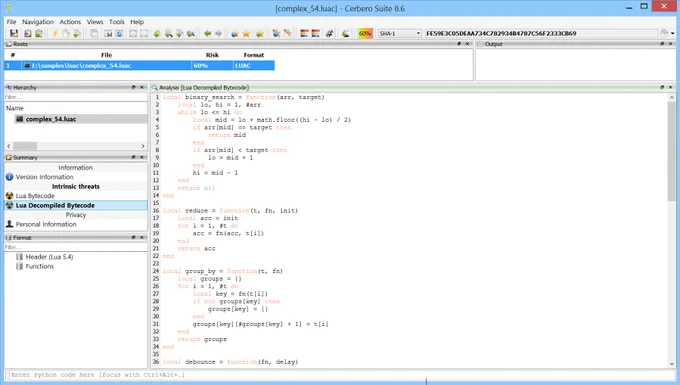Click the code view vertical scrollbar thumb
Screen dimensions: 680x385
pos(672,151)
